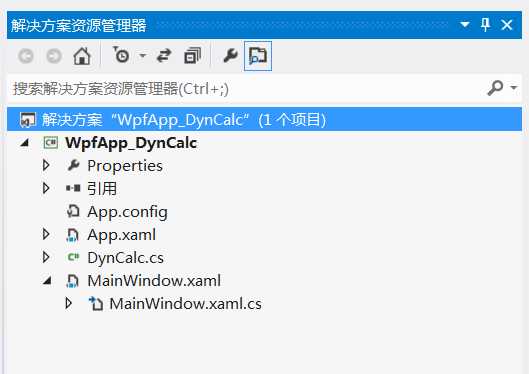
Task: Close the Solution Explorer panel
Action: click(x=507, y=25)
